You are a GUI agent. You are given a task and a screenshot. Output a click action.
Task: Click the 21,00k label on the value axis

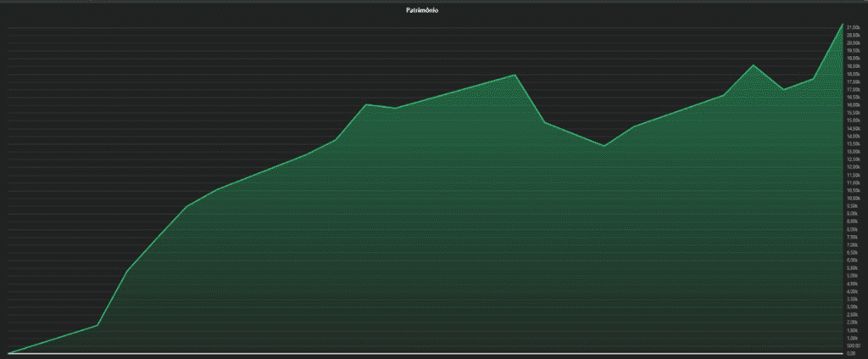(x=854, y=28)
